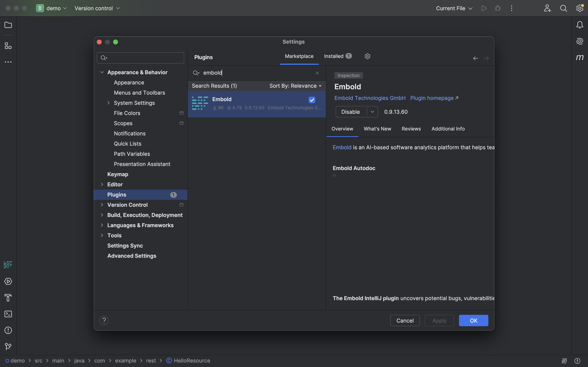Click the OK button
The height and width of the screenshot is (367, 588).
pos(473,320)
